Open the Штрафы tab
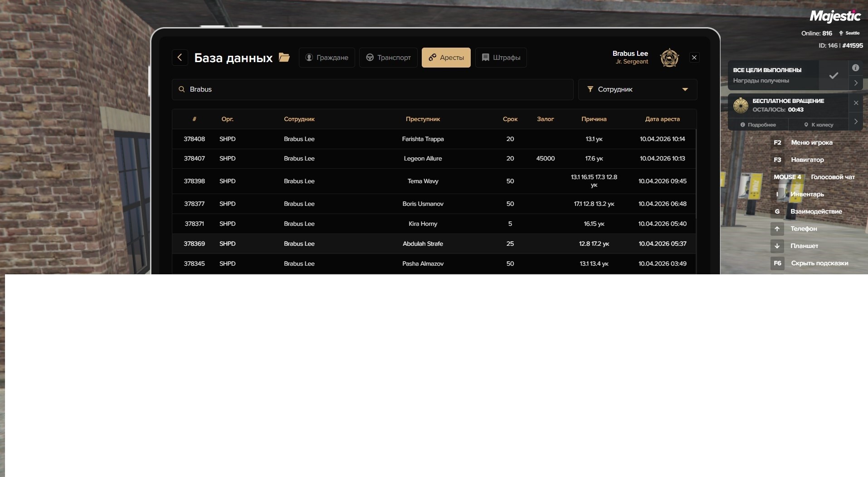868x477 pixels. point(501,58)
